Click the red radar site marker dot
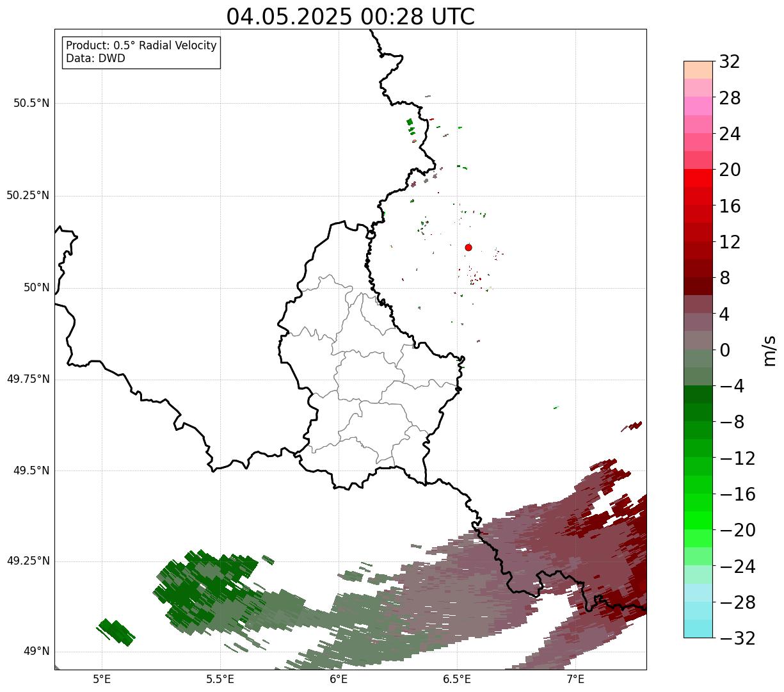This screenshot has width=784, height=692. click(x=468, y=247)
